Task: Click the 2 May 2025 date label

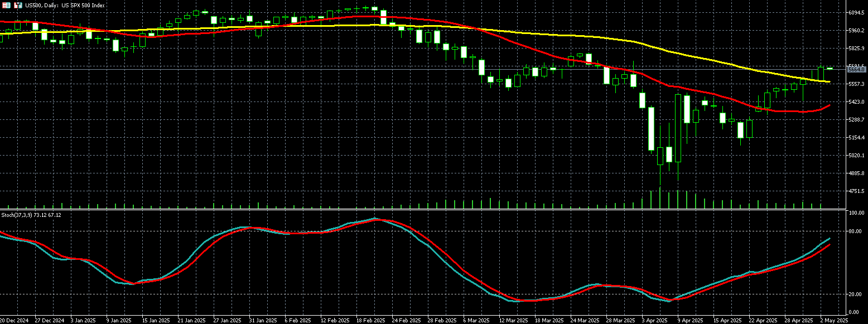Action: click(x=833, y=321)
